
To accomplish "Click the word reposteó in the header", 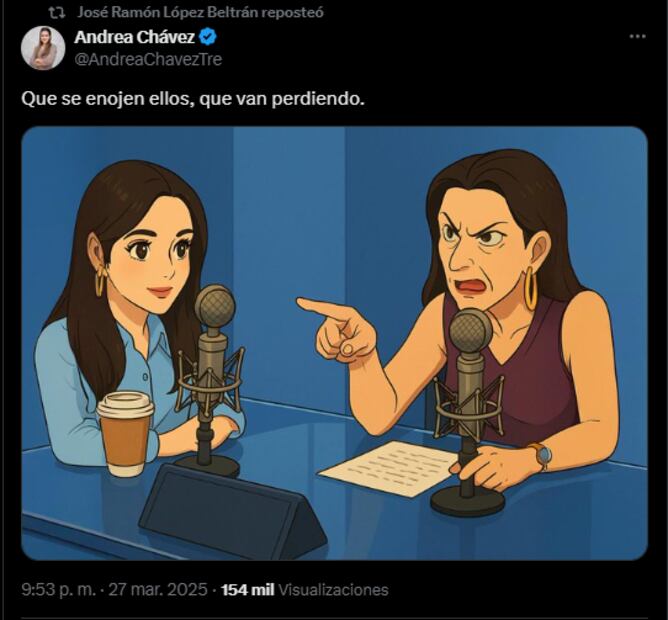I will (x=292, y=12).
